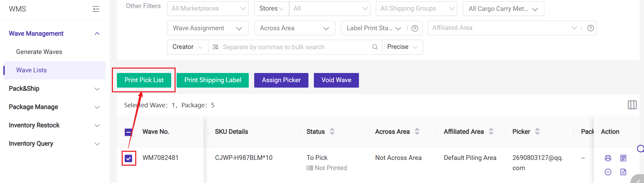Screen dimensions: 644x183
Task: Click the Print Pick List button
Action: tap(144, 80)
